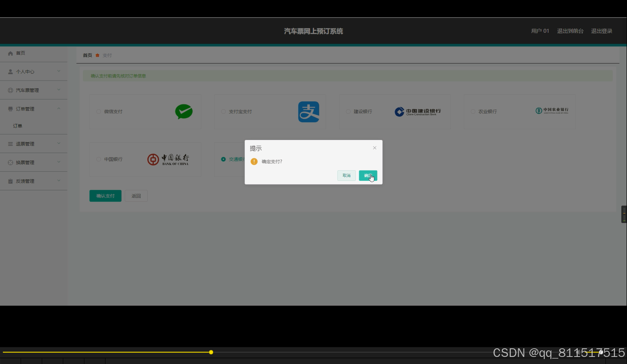Click the home icon beside 首页 in sidebar
The image size is (627, 364).
tap(10, 53)
